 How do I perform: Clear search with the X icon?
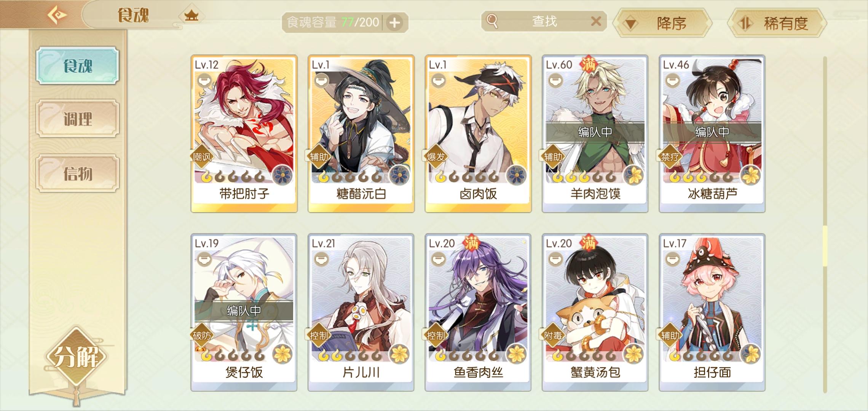596,21
